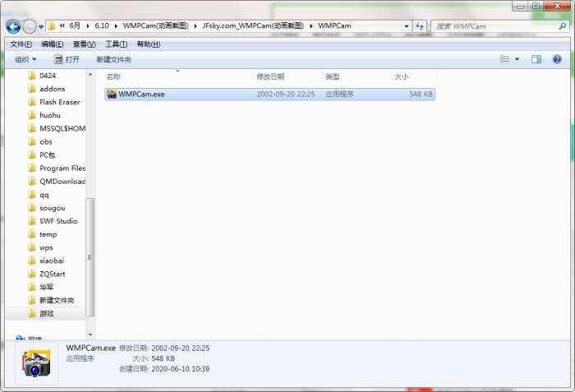Open the 查看(V) menu

85,44
